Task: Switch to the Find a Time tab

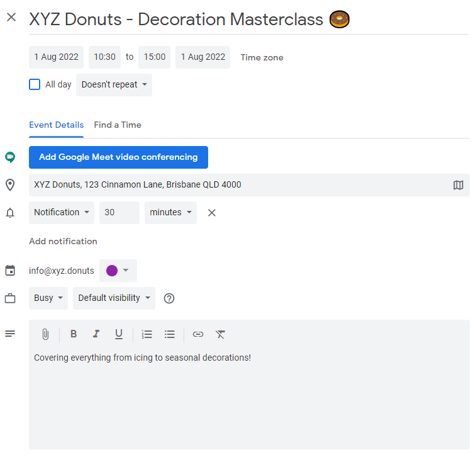Action: click(x=118, y=125)
